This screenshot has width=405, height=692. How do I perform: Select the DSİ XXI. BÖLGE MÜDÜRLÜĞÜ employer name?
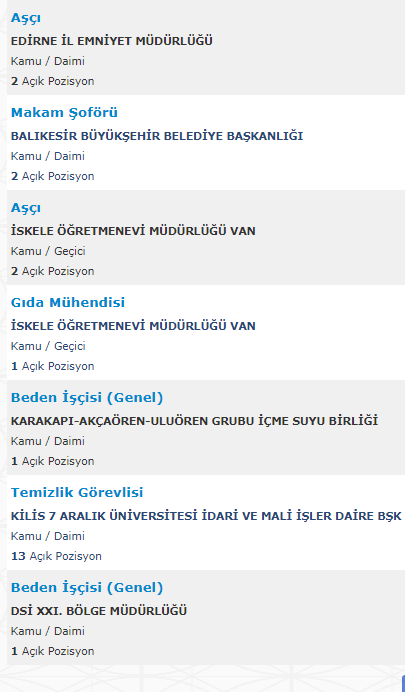[99, 611]
